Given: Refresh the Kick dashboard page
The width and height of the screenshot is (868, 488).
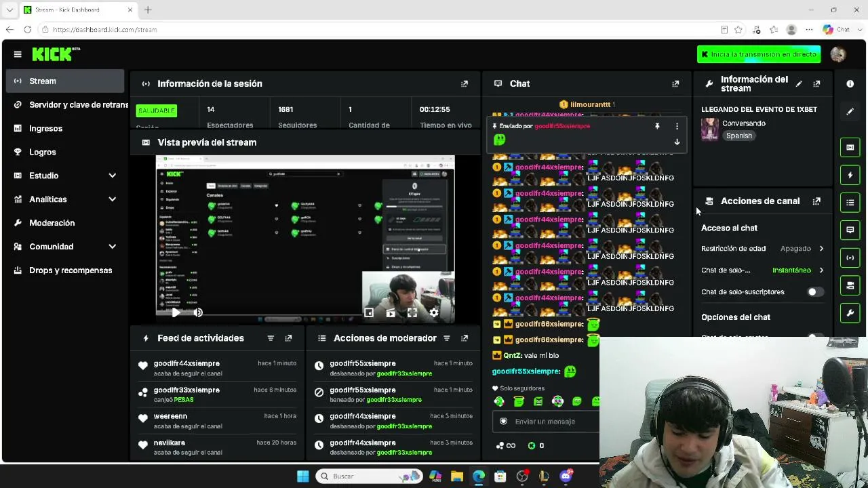Looking at the screenshot, I should click(27, 30).
